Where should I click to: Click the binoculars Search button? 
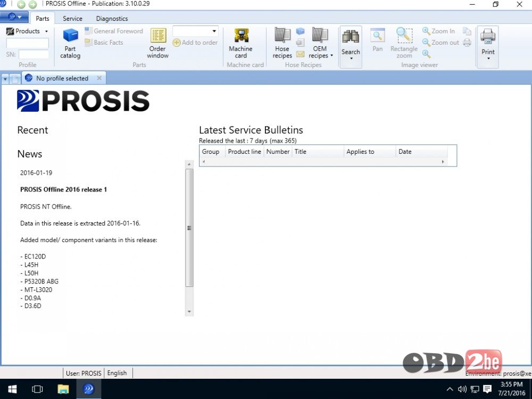[x=351, y=46]
